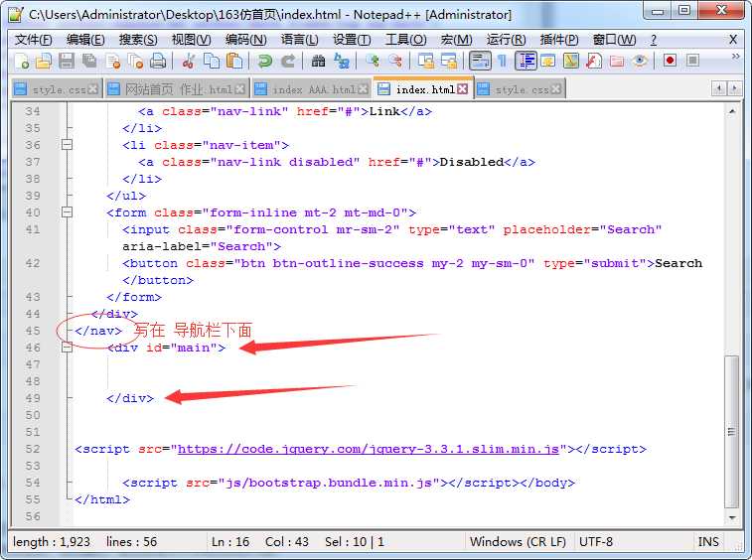Toggle file monitoring with the eye icon
752x560 pixels.
click(x=640, y=62)
